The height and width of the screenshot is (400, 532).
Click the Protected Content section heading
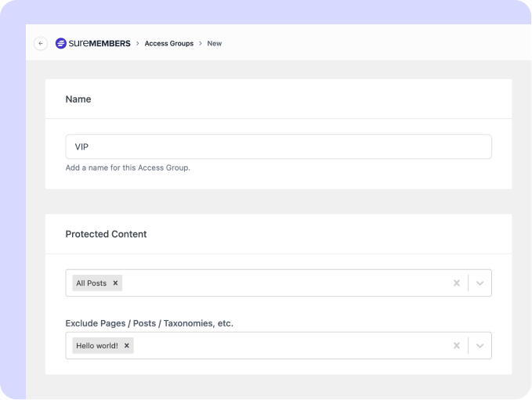click(x=107, y=234)
